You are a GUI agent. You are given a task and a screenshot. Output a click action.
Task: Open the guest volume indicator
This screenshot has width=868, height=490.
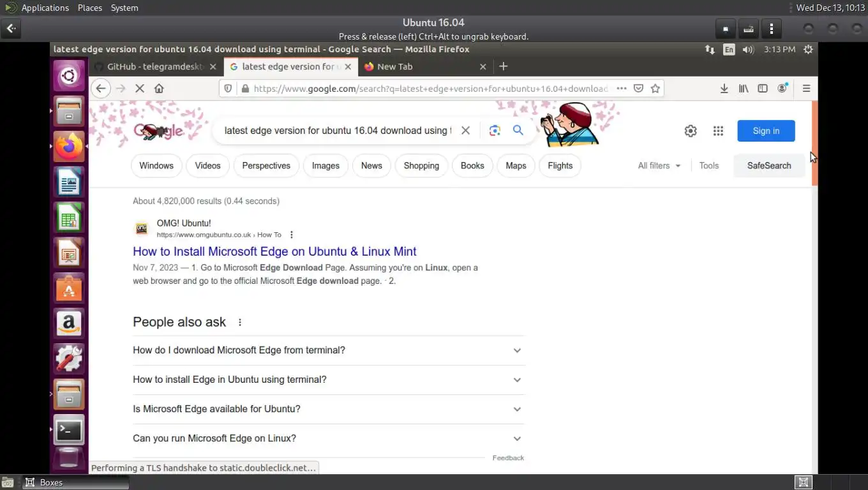[x=748, y=49]
